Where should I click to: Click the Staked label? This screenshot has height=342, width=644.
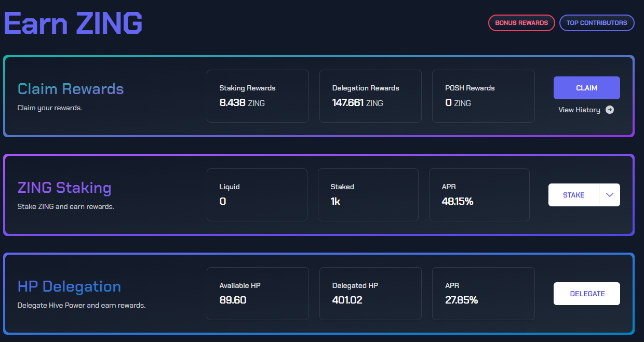(x=342, y=187)
